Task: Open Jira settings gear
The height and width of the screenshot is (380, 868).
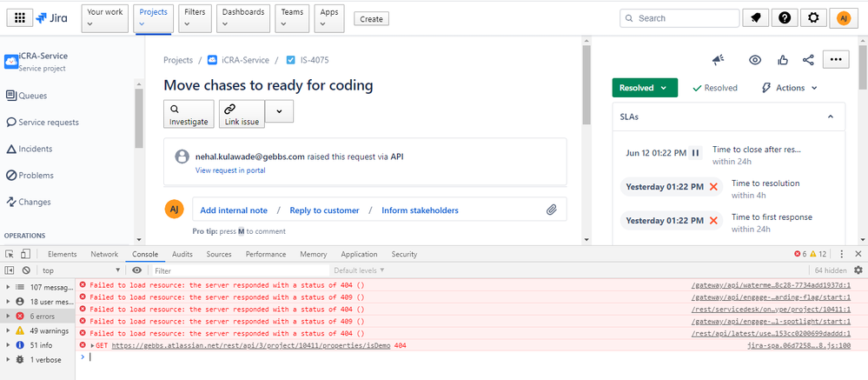Action: [x=813, y=18]
